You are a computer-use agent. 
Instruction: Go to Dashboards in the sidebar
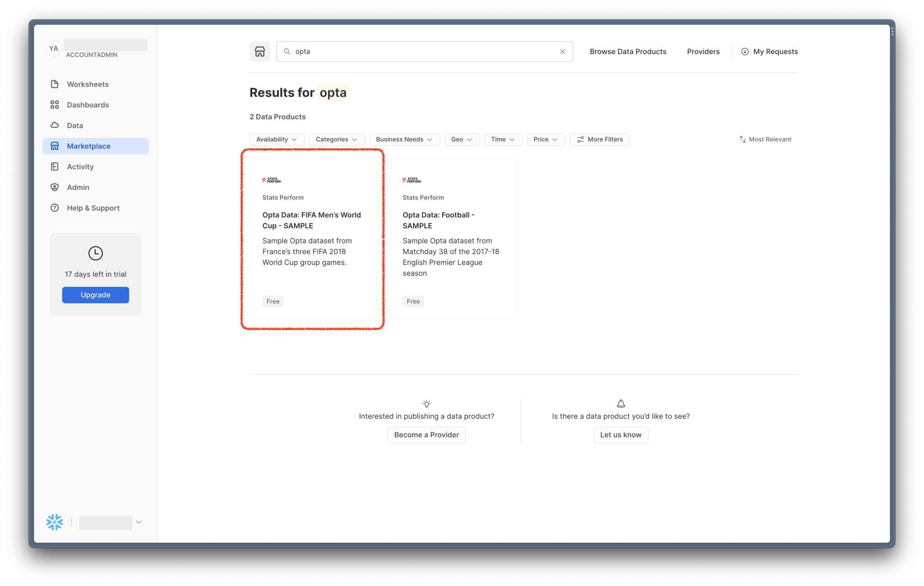[x=88, y=105]
